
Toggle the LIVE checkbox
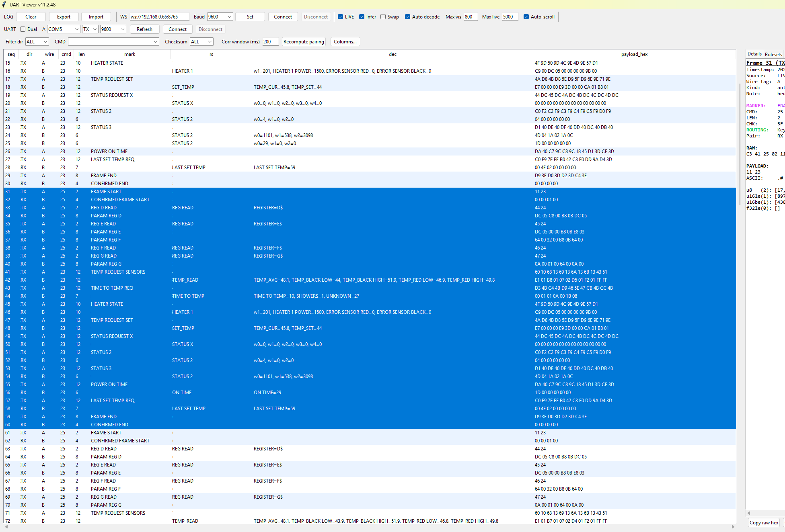[341, 17]
